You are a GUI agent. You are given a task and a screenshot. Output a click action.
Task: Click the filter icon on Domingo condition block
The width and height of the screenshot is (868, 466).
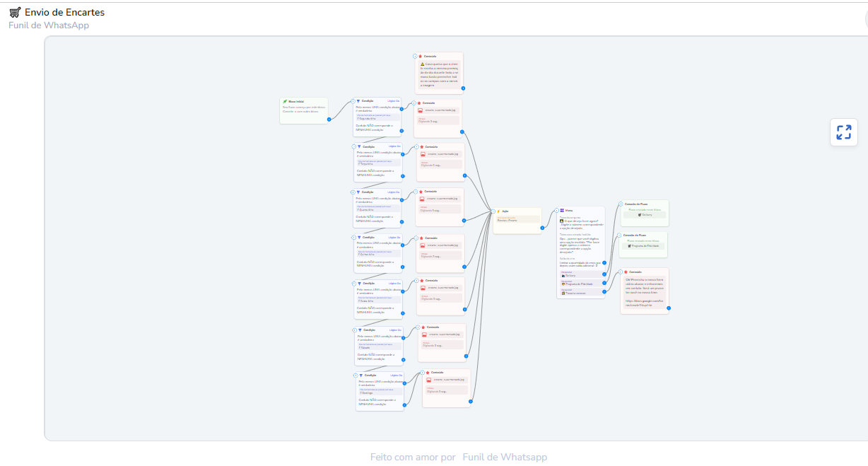pyautogui.click(x=360, y=375)
